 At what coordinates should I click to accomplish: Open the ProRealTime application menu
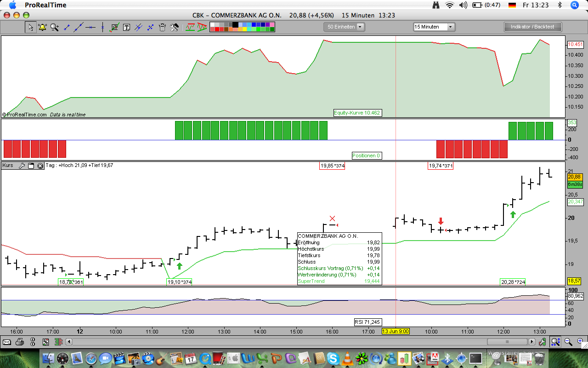coord(45,5)
